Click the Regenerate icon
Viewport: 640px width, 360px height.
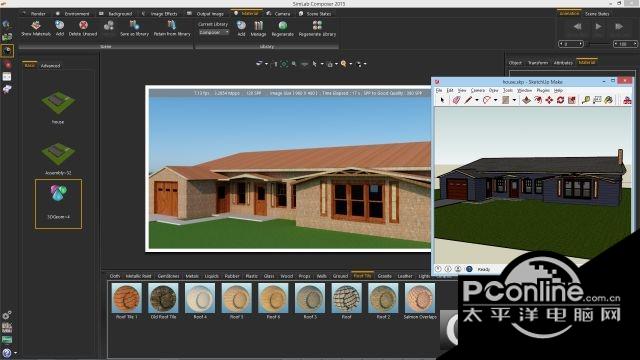pyautogui.click(x=282, y=26)
